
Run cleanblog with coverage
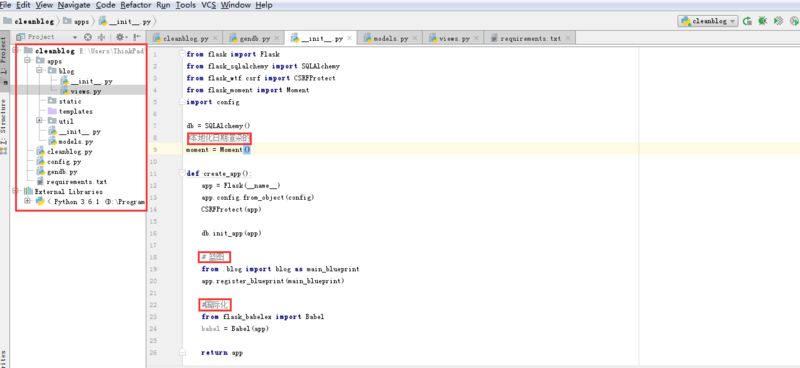(x=778, y=21)
